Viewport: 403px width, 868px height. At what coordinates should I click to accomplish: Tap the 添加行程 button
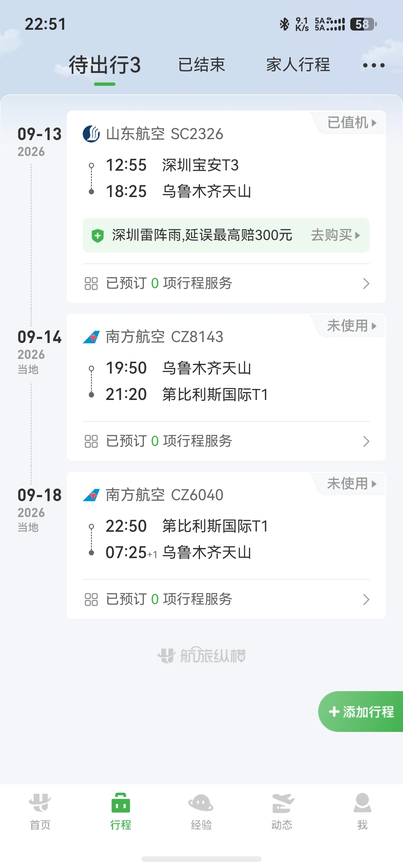(360, 711)
